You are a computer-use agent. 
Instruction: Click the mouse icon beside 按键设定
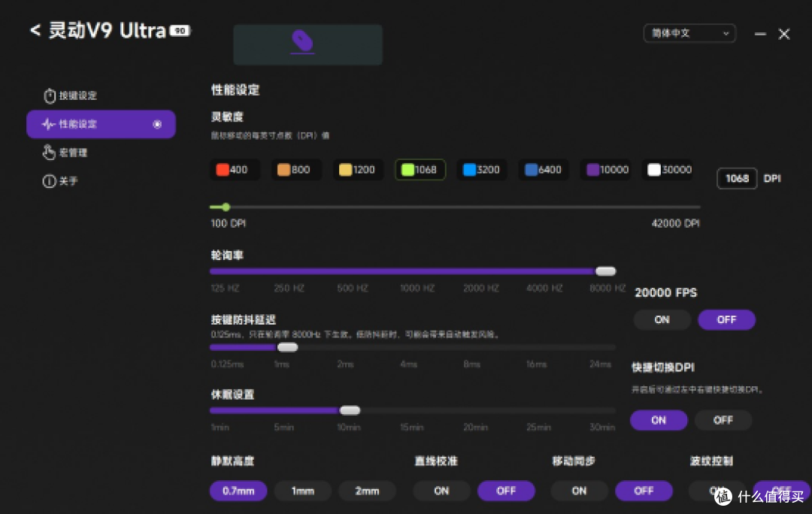coord(50,95)
